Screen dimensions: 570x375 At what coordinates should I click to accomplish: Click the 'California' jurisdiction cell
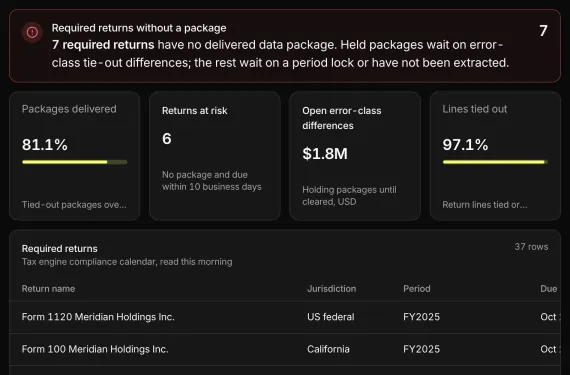tap(328, 349)
